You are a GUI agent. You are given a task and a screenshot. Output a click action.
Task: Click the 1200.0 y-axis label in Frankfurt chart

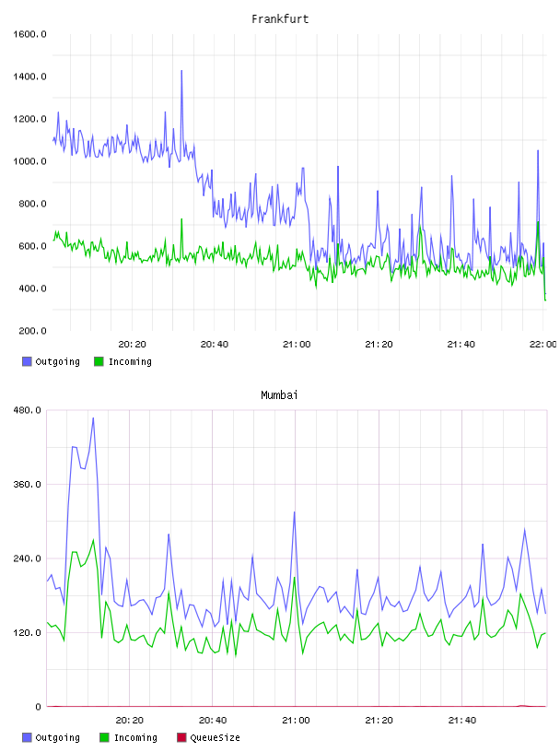[x=29, y=119]
